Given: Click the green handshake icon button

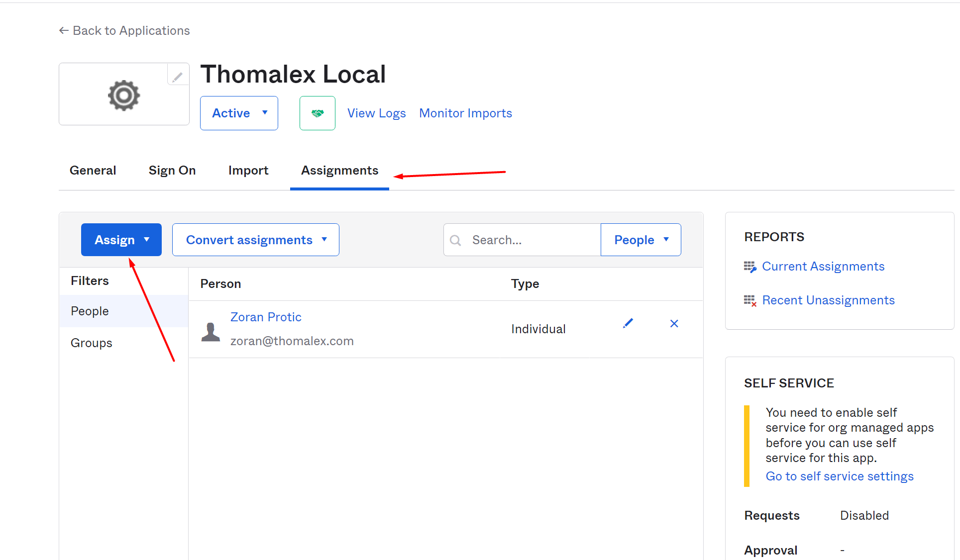Looking at the screenshot, I should [x=317, y=113].
